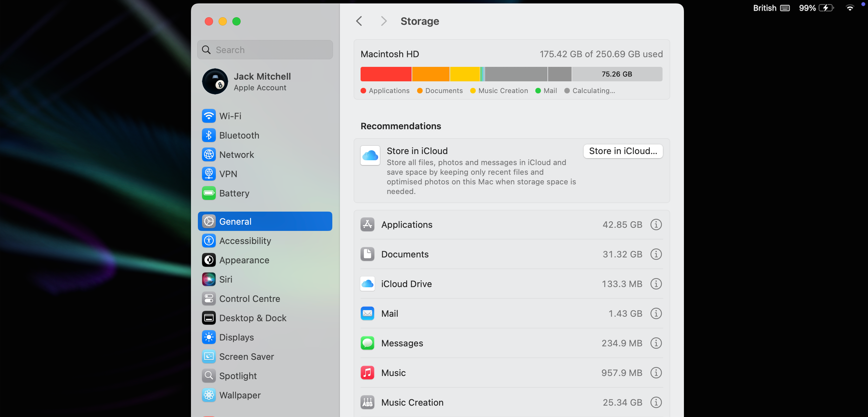
Task: Click the Mail legend label
Action: 550,91
